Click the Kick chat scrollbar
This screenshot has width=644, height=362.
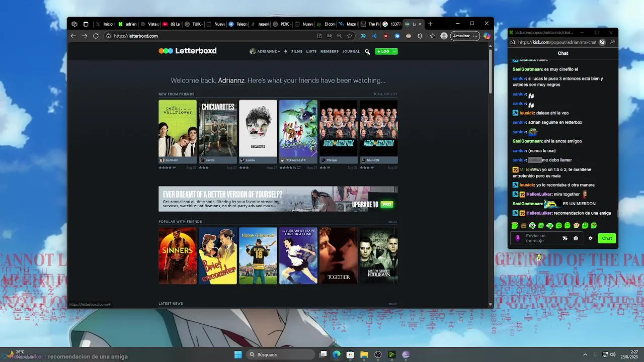pos(617,214)
